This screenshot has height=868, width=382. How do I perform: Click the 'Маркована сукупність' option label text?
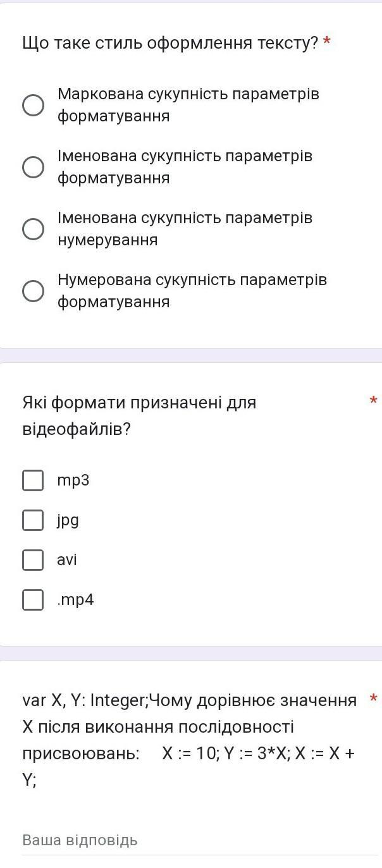coord(188,105)
